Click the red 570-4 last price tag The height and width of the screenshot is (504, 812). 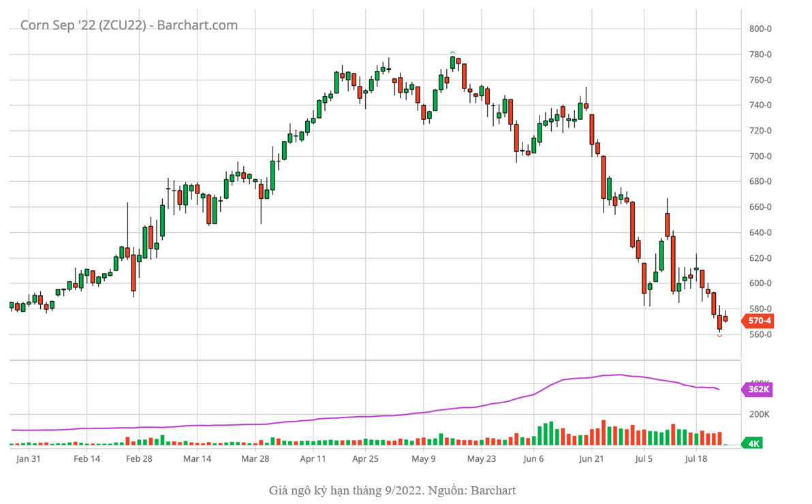(759, 321)
